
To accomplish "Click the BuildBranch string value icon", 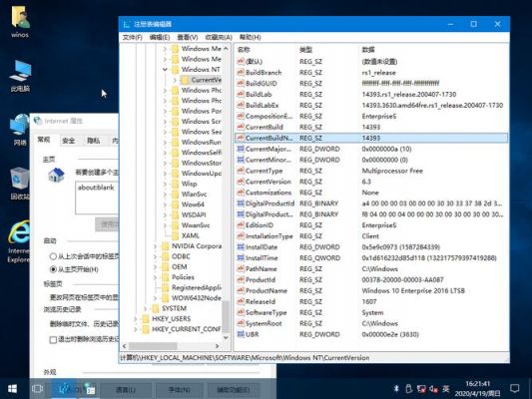I will coord(241,72).
